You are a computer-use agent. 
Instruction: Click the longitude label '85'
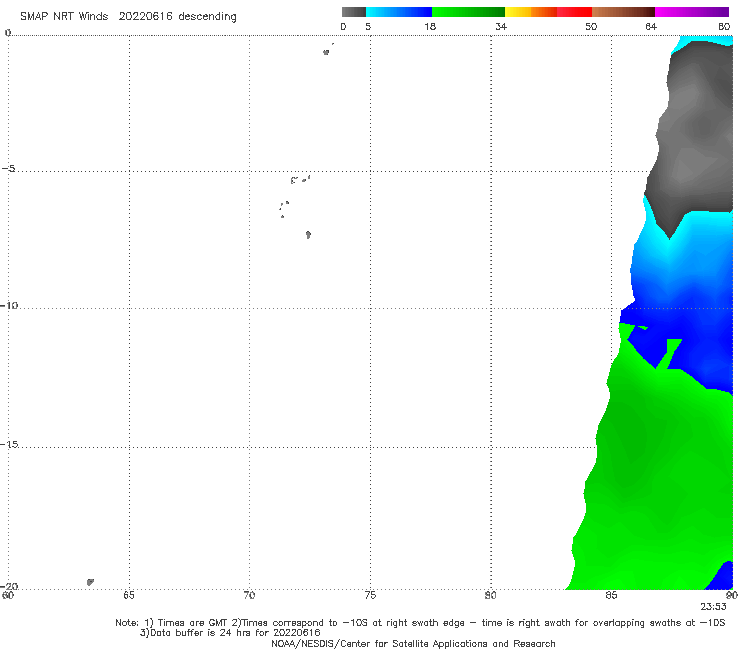[x=611, y=595]
